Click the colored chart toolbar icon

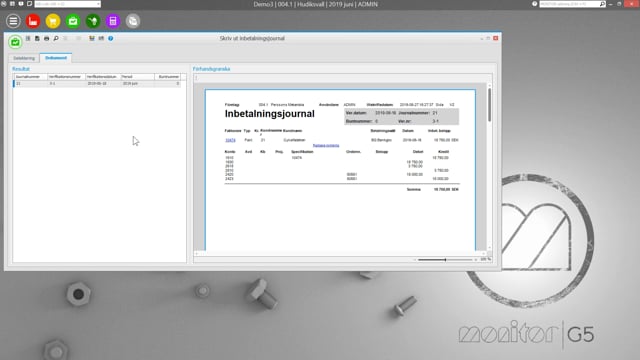(92, 38)
